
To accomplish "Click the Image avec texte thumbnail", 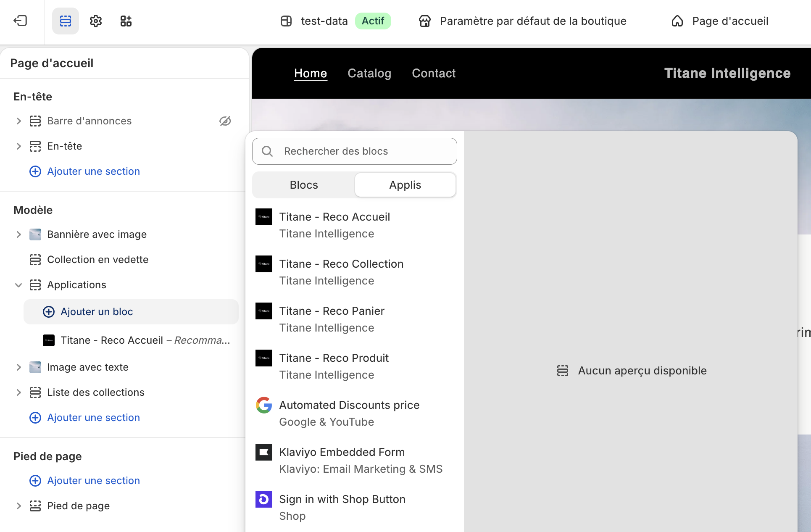I will tap(35, 367).
